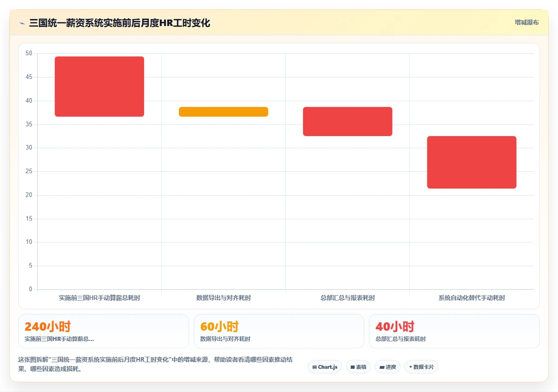Open the 240小时 data card
This screenshot has width=558, height=392.
(x=104, y=331)
